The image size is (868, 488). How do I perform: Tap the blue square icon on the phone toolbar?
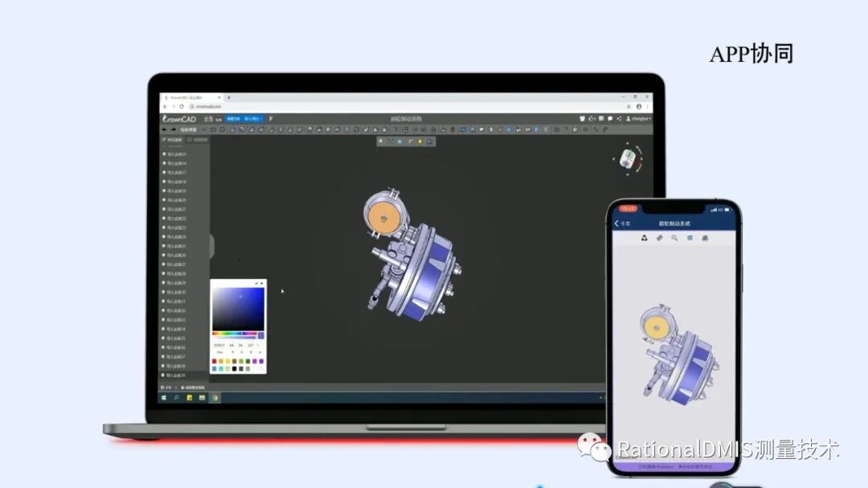pos(690,238)
